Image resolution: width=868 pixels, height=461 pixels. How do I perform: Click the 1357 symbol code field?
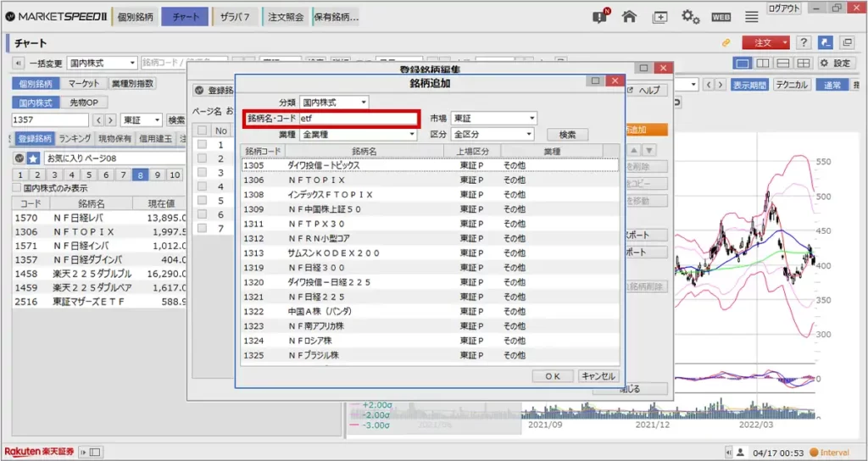[x=50, y=120]
